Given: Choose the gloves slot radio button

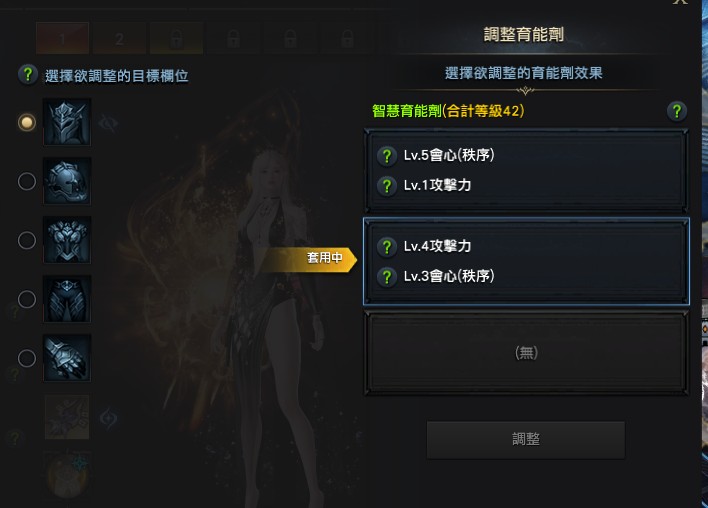Looking at the screenshot, I should click(27, 358).
